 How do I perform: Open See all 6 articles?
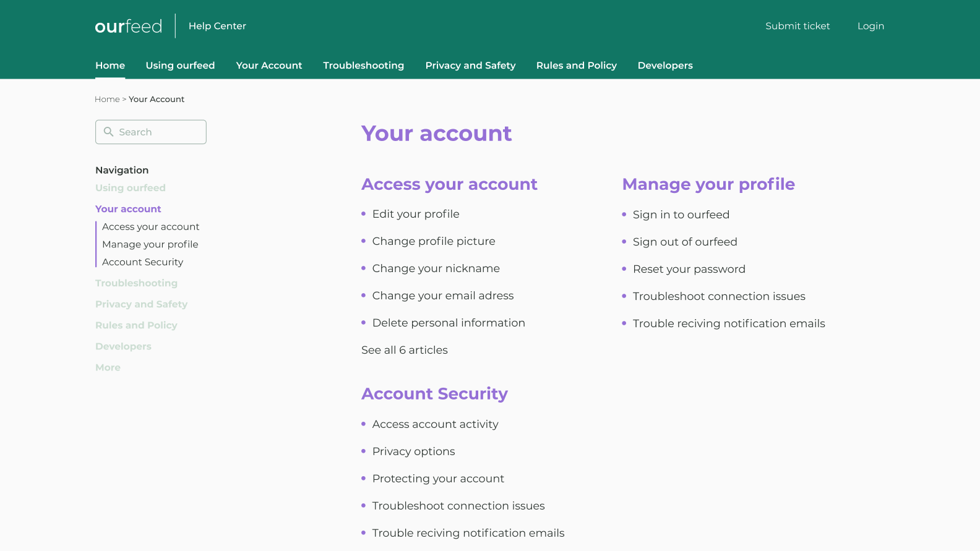coord(404,350)
